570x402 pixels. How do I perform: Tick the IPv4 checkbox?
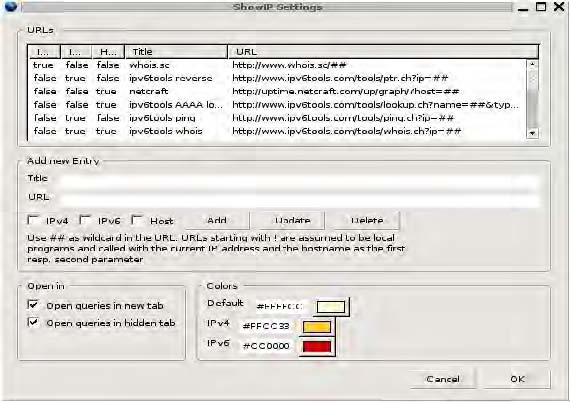tap(33, 220)
